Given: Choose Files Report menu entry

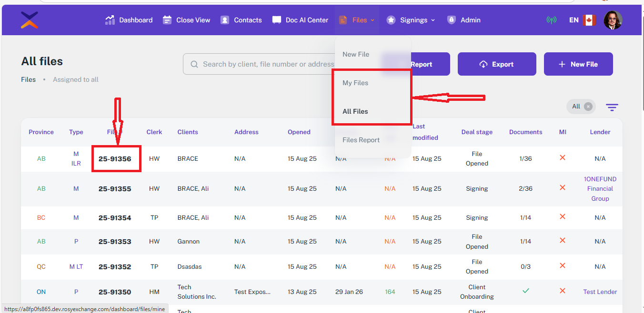Looking at the screenshot, I should (x=361, y=140).
